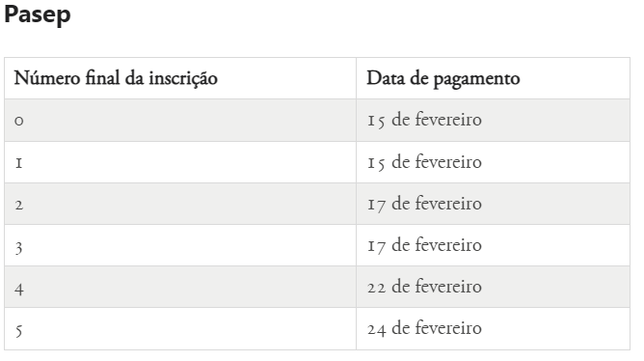Click inscription number 0 cell
Image resolution: width=644 pixels, height=361 pixels.
pyautogui.click(x=180, y=120)
